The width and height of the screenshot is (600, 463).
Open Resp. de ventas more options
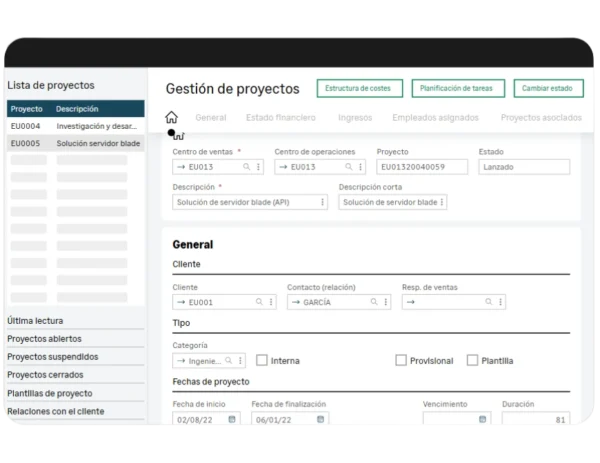tap(501, 302)
